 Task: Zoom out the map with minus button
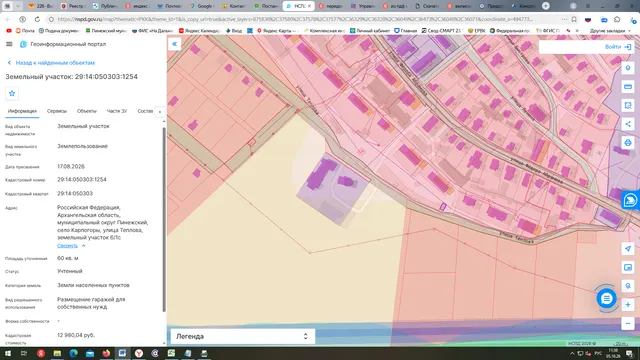628,323
